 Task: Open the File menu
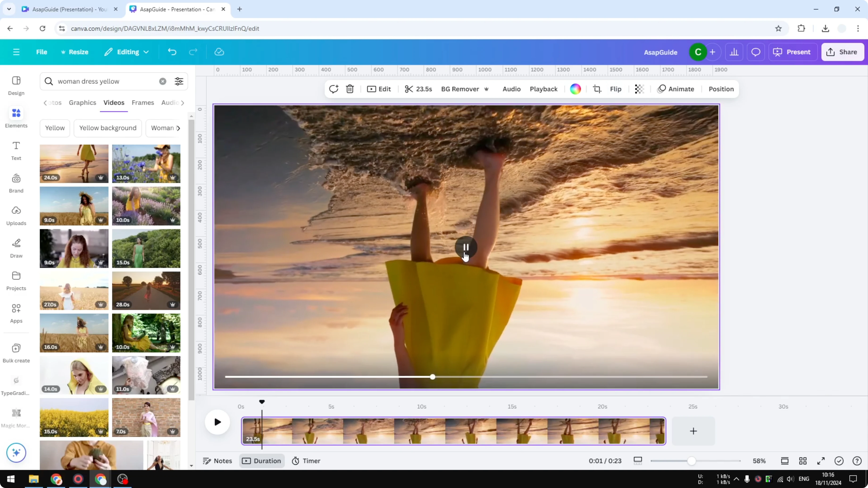(42, 52)
